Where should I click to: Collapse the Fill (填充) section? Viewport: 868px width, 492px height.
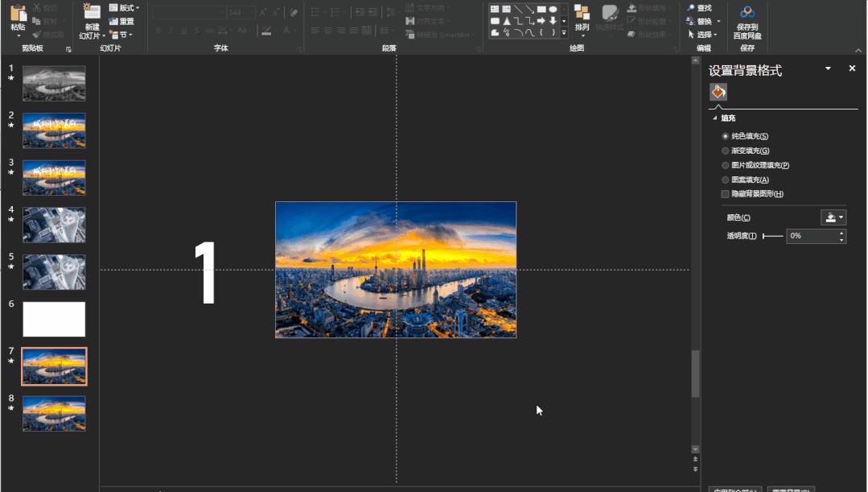[715, 118]
